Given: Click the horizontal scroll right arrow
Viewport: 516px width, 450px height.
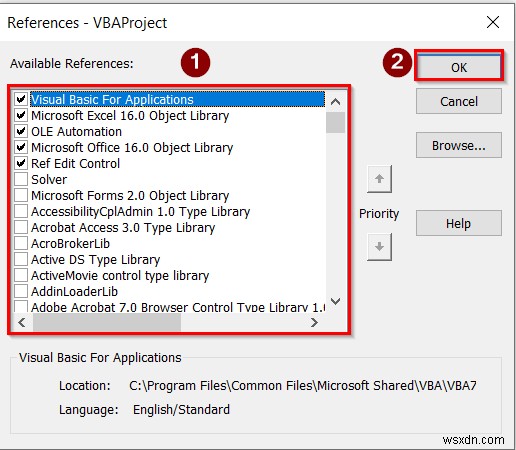Looking at the screenshot, I should tap(314, 322).
